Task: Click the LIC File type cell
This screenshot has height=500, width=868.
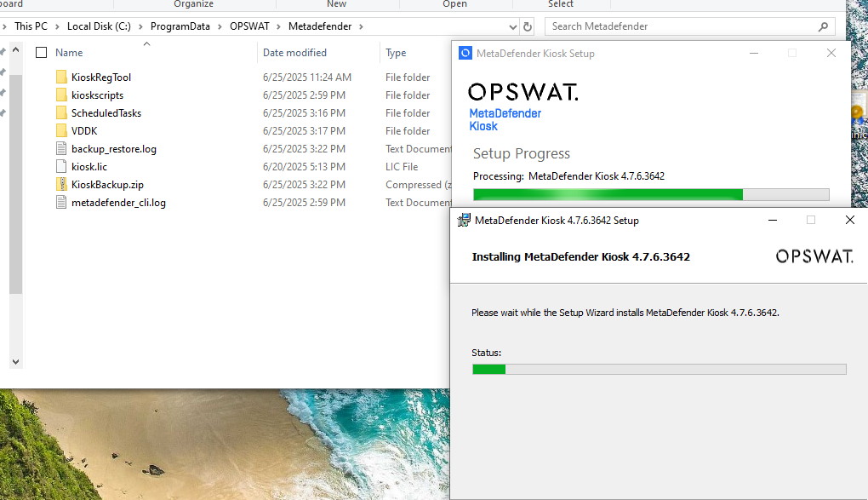Action: (402, 166)
